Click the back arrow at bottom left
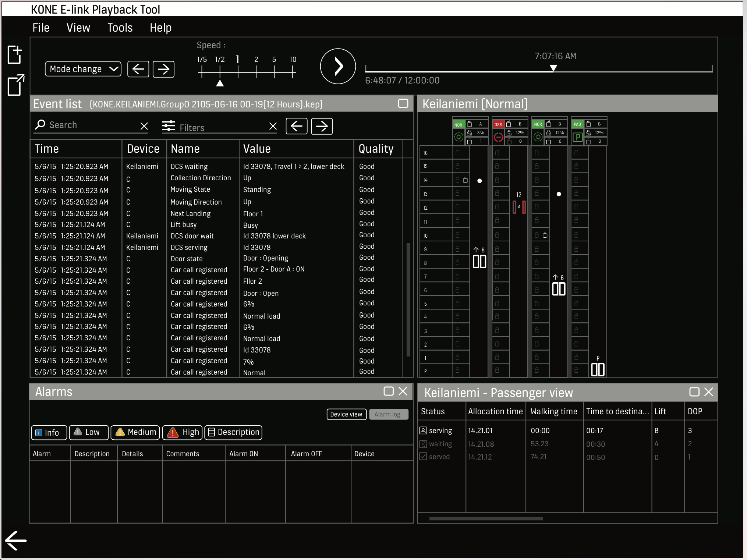747x560 pixels. (16, 540)
